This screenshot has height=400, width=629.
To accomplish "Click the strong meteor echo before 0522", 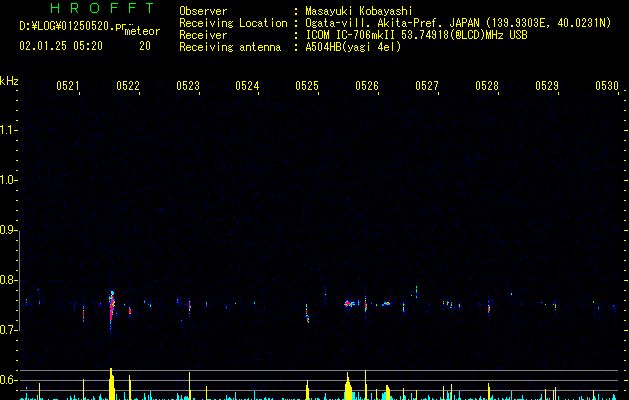I will pos(112,307).
